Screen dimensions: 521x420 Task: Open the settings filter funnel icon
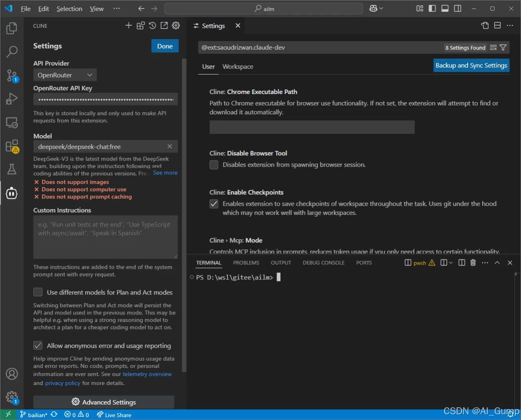click(x=503, y=48)
